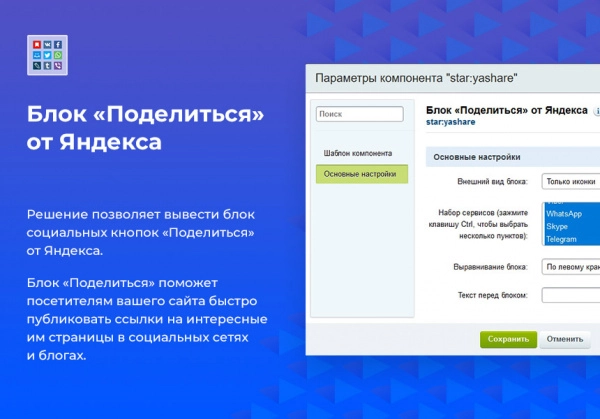Image resolution: width=600 pixels, height=419 pixels.
Task: Click the green Сохранить button
Action: [508, 339]
